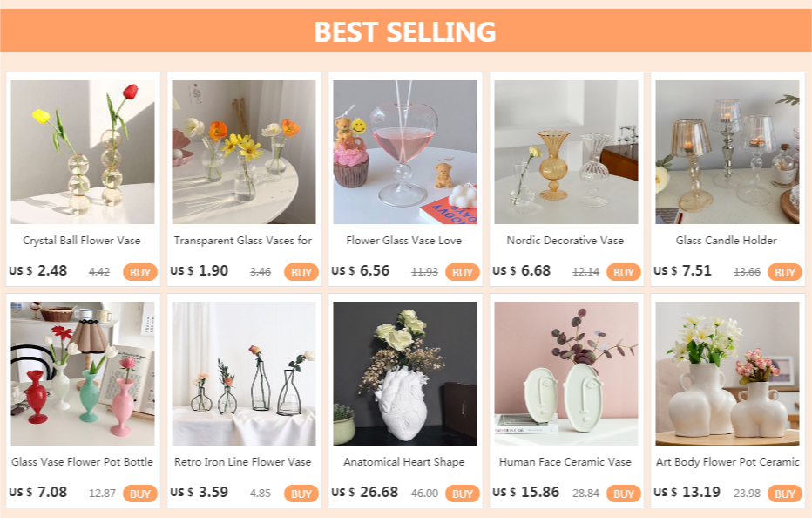
Task: Buy the Art Body Flower Pot Ceramic
Action: (x=784, y=494)
